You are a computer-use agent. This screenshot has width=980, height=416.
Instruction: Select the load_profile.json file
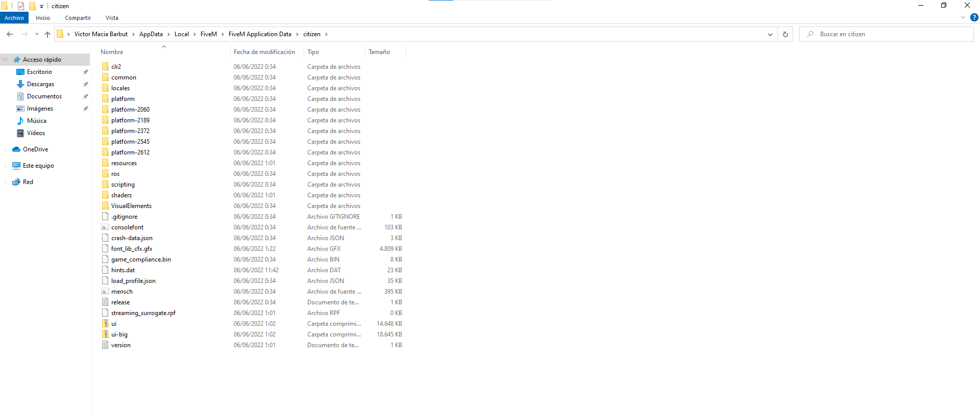pos(133,281)
